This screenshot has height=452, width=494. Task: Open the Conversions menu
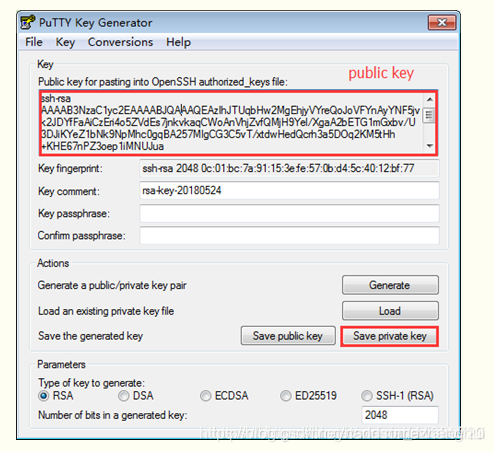pos(120,42)
